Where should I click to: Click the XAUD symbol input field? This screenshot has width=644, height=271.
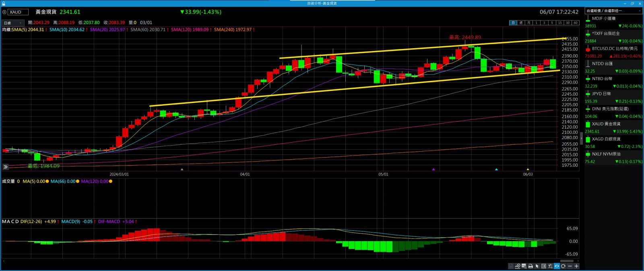18,12
